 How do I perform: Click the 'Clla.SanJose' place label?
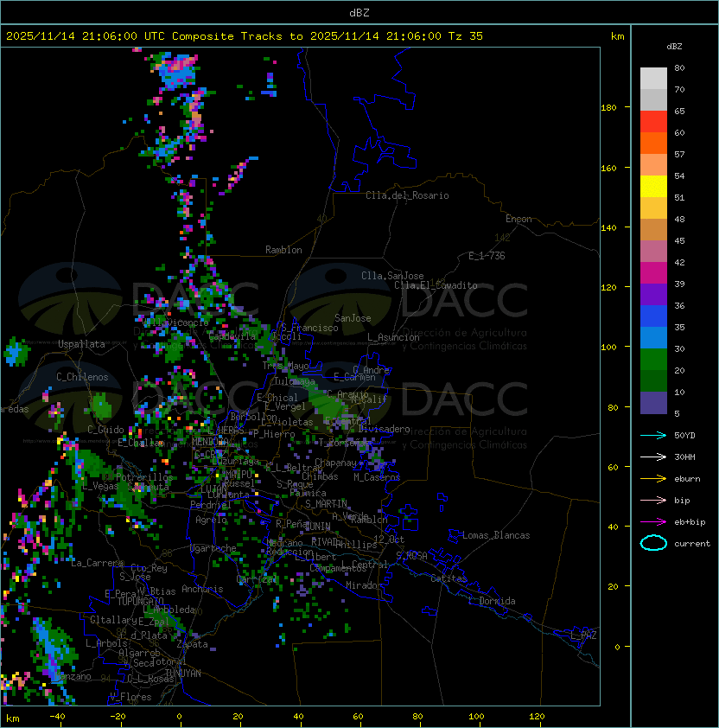tap(392, 276)
